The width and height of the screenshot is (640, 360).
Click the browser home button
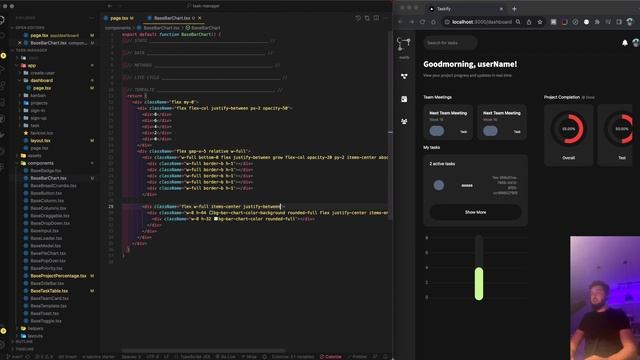tap(433, 22)
